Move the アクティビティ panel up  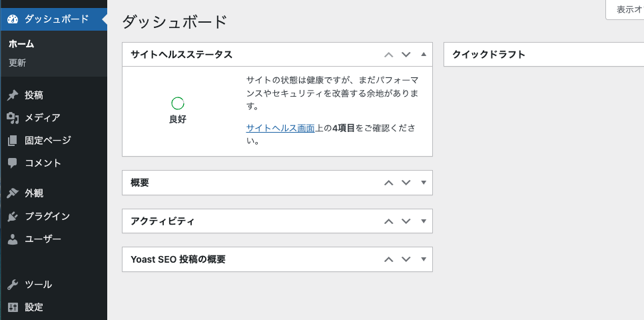click(389, 221)
